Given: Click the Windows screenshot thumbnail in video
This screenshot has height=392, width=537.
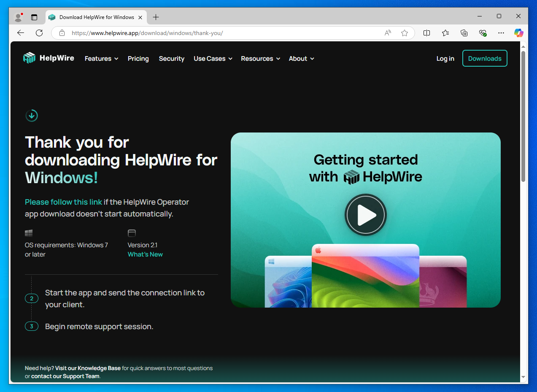Looking at the screenshot, I should point(289,282).
